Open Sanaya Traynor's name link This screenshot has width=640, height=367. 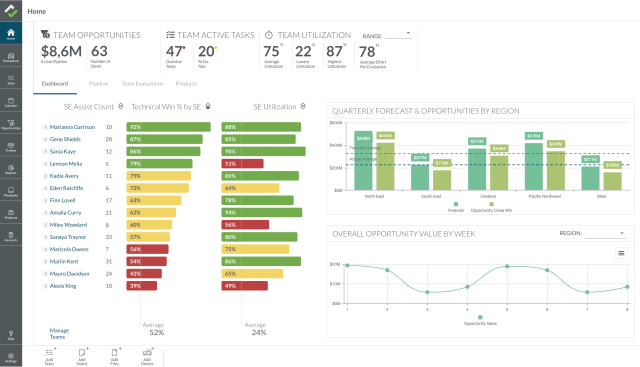(x=68, y=237)
